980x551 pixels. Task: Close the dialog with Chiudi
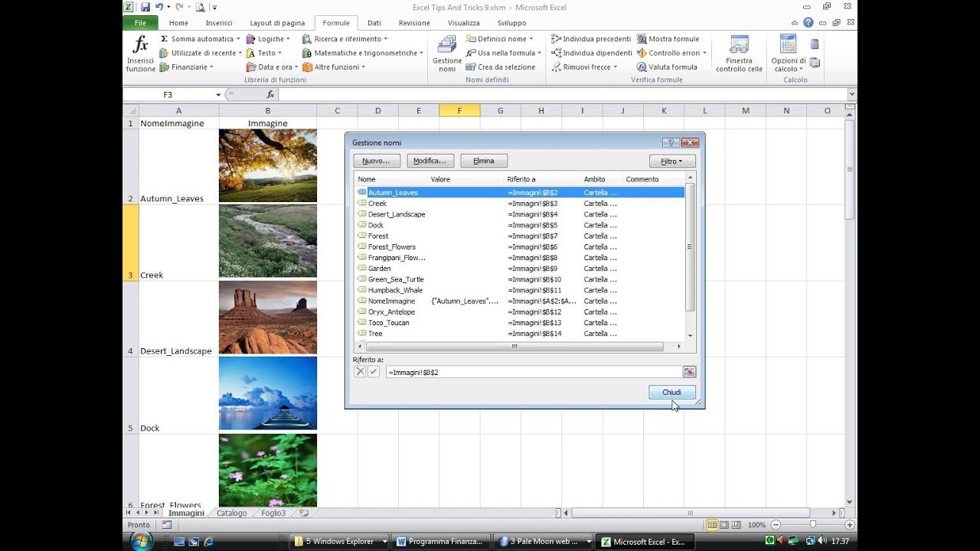click(x=671, y=392)
